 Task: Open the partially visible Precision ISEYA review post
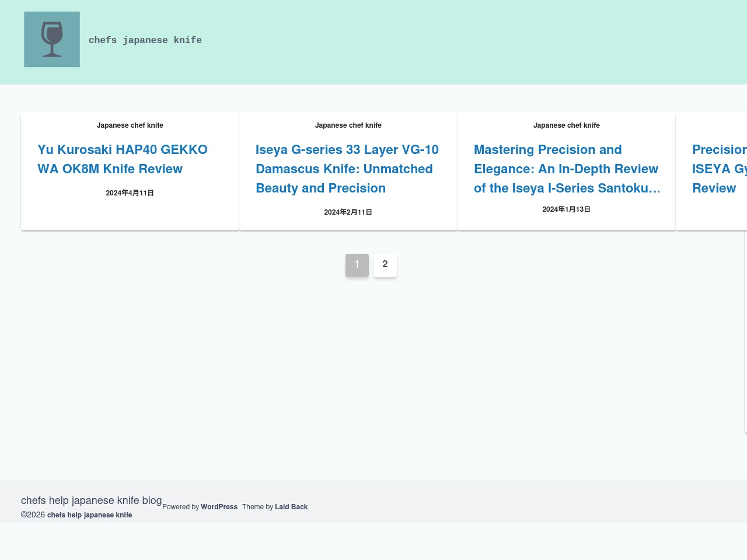[719, 169]
